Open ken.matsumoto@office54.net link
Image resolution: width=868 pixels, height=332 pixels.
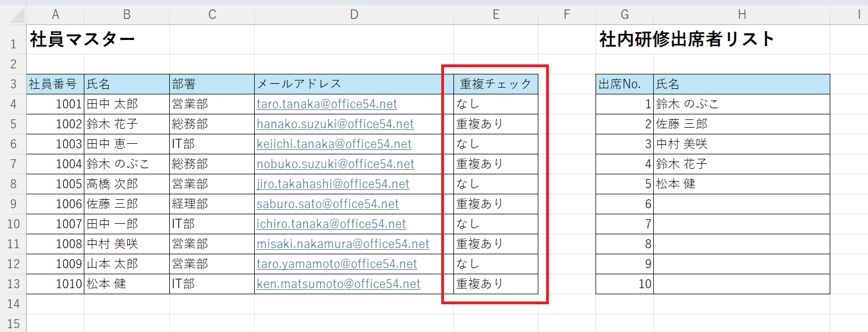[x=339, y=284]
